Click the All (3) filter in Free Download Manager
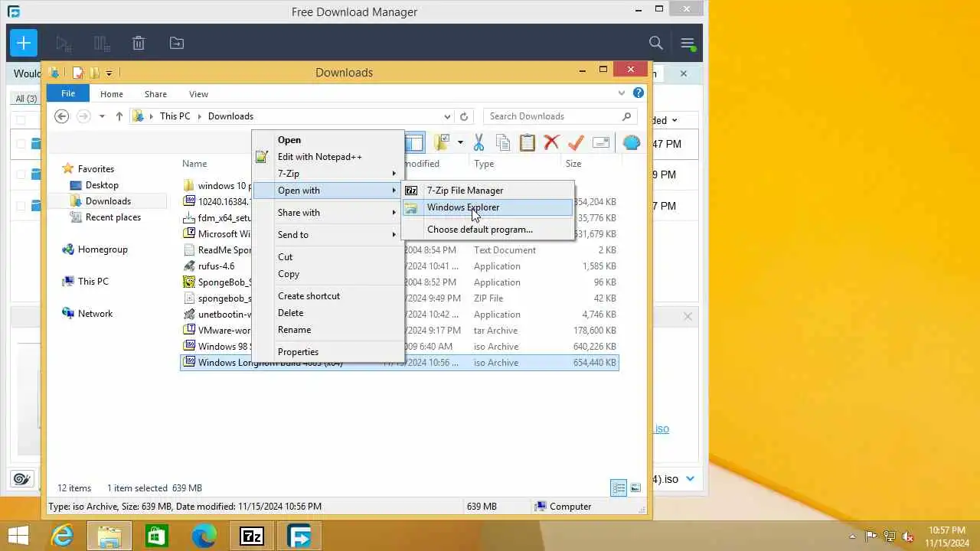Screen dimensions: 980x551 26,99
